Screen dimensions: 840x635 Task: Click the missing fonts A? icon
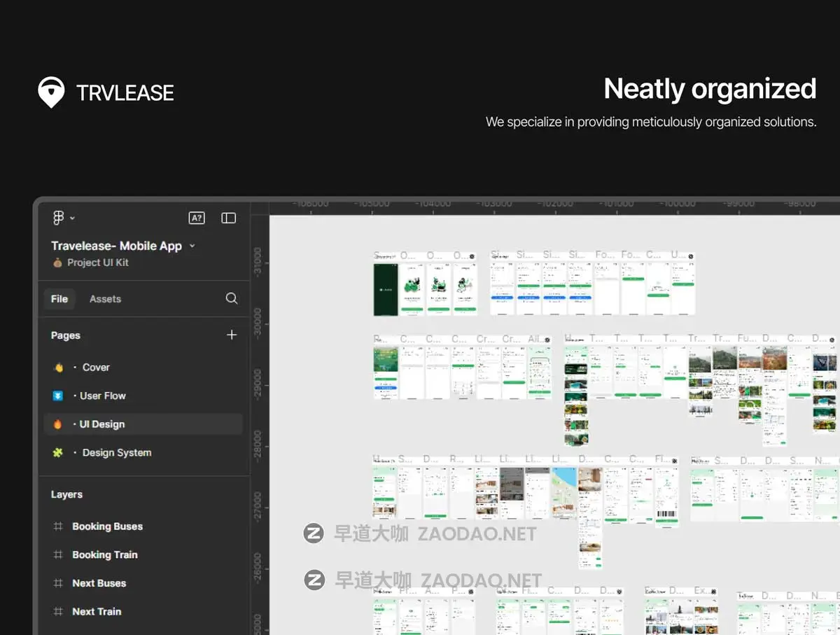(x=197, y=218)
